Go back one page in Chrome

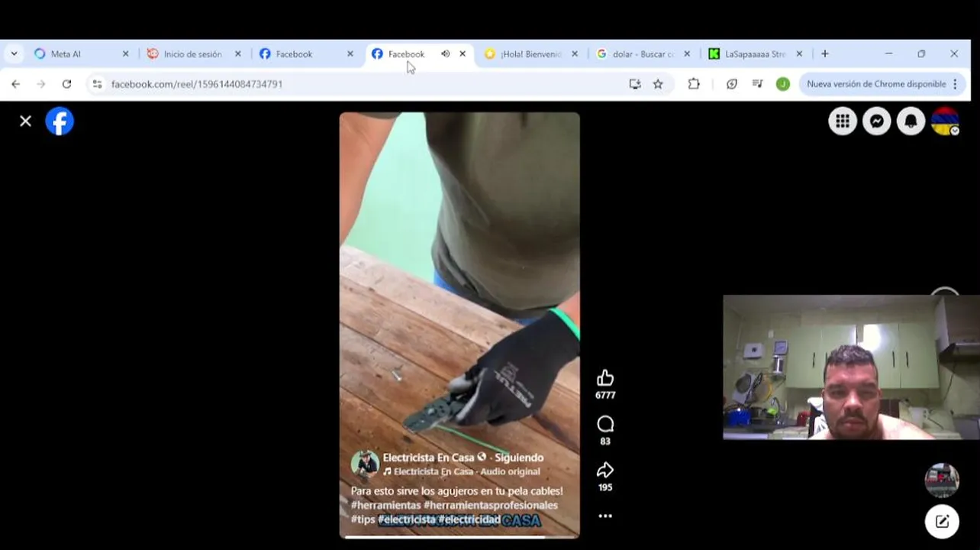pos(16,84)
